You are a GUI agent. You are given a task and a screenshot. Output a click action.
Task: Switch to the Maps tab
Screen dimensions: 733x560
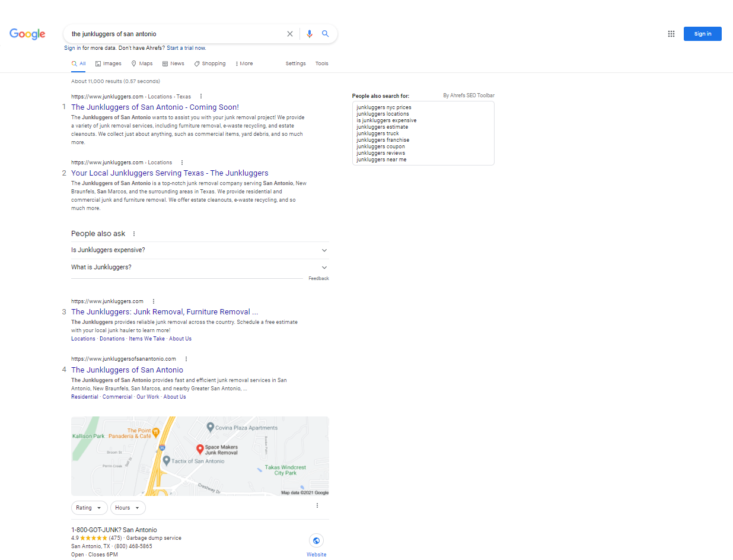tap(142, 63)
